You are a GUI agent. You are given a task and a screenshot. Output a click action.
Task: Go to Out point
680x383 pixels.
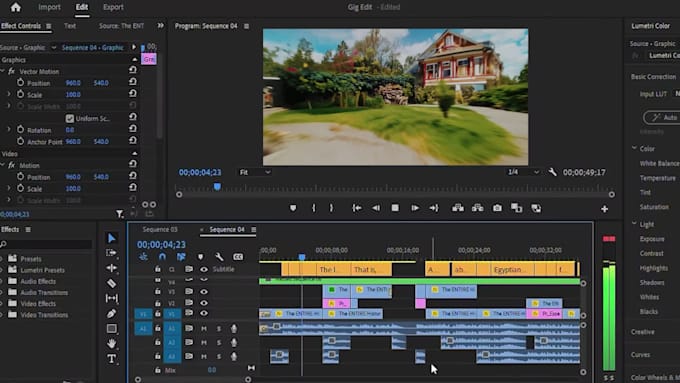(x=434, y=208)
